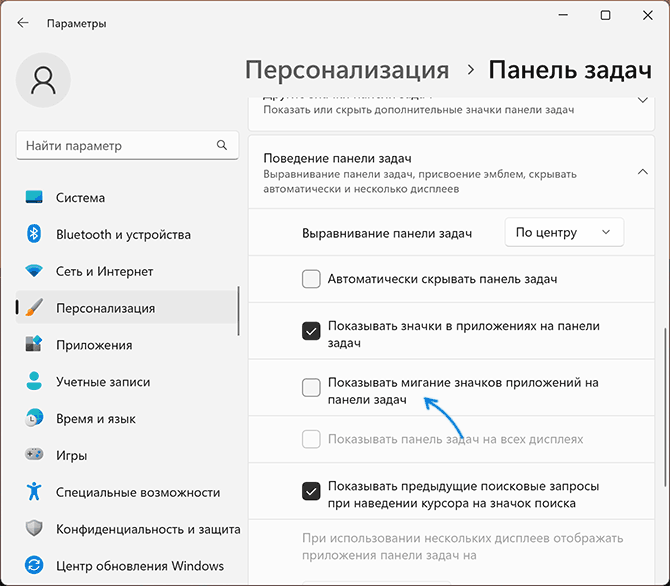Viewport: 670px width, 586px height.
Task: Collapse the Поведение панели задач section chevron
Action: click(x=643, y=172)
